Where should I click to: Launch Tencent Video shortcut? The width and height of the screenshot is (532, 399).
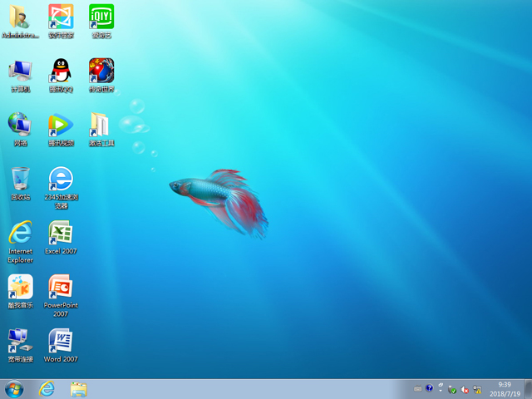pyautogui.click(x=60, y=125)
